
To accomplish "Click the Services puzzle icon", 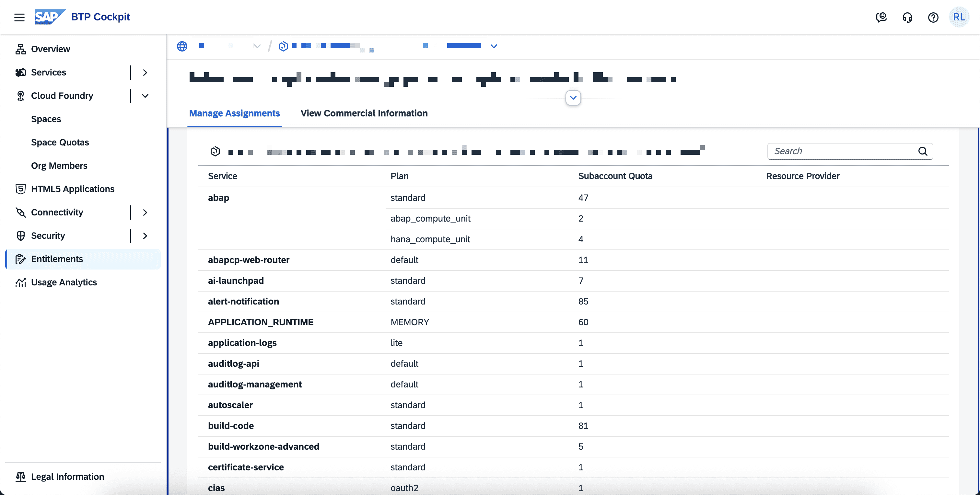I will 20,72.
